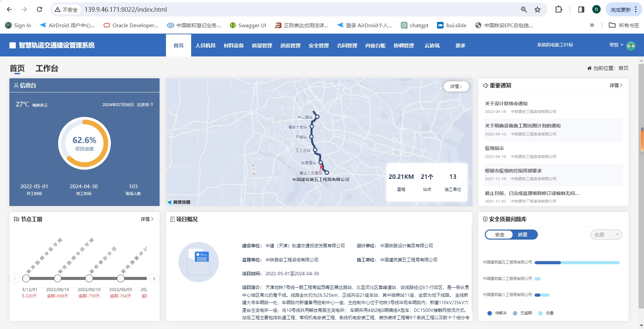Open the 关于明确设备施工图出图计划的通知 notice

(x=522, y=126)
